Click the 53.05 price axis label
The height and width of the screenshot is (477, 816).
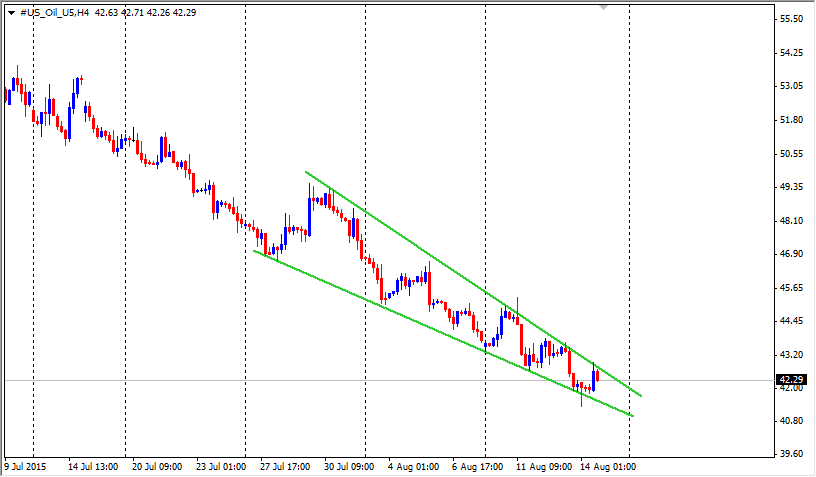[x=792, y=86]
